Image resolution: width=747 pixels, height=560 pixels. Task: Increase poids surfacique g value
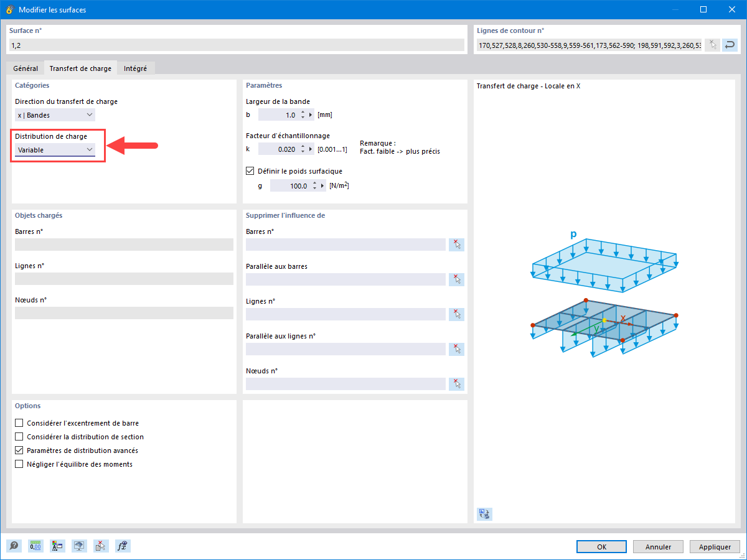[x=314, y=183]
